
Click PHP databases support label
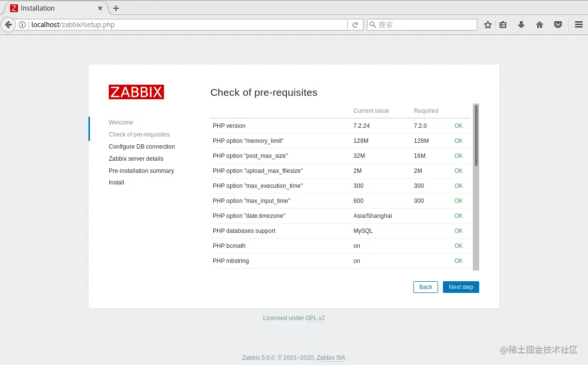244,231
